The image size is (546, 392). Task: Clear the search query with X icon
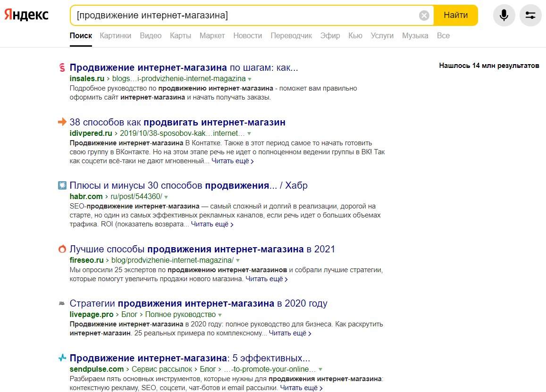[x=424, y=15]
